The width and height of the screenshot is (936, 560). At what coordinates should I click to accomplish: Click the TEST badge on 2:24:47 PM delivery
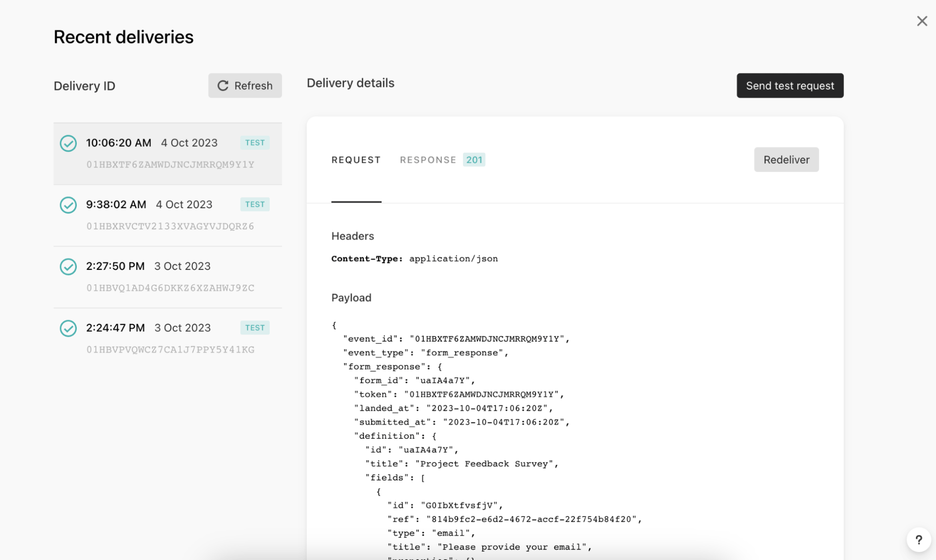click(255, 328)
